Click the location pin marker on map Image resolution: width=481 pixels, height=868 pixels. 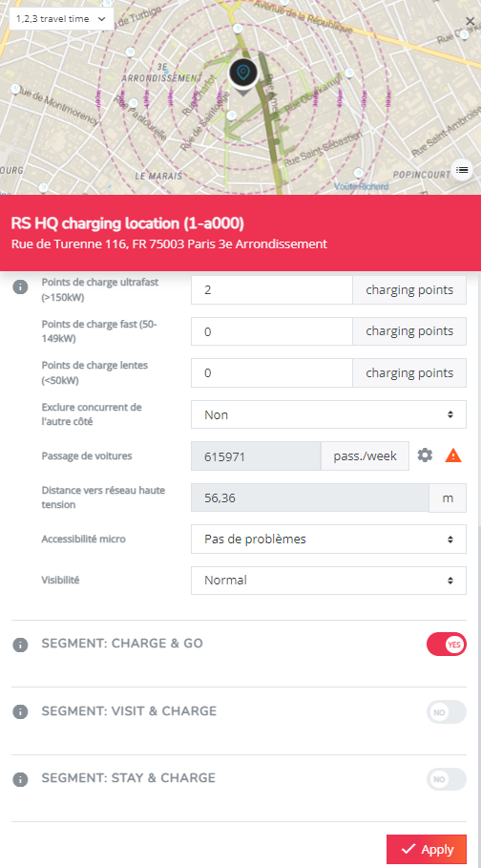tap(243, 74)
